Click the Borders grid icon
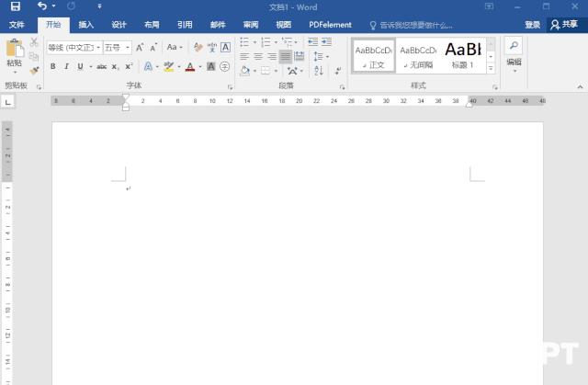This screenshot has height=385, width=588. click(x=266, y=71)
